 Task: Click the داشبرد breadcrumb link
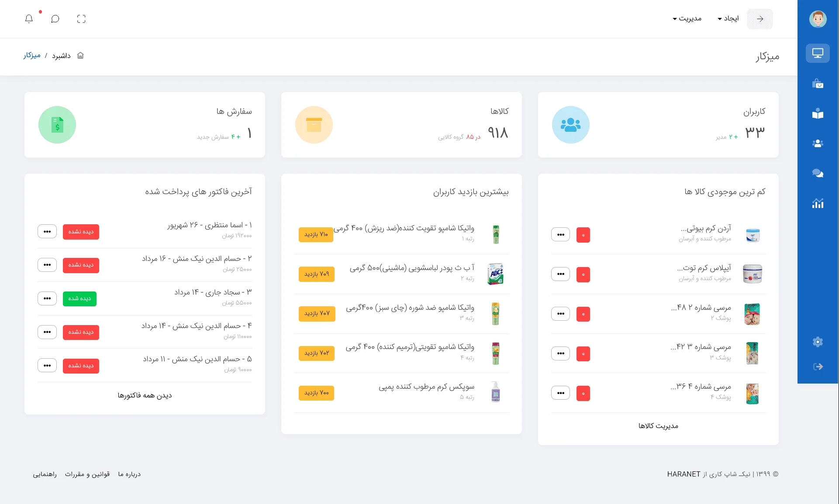[x=61, y=55]
